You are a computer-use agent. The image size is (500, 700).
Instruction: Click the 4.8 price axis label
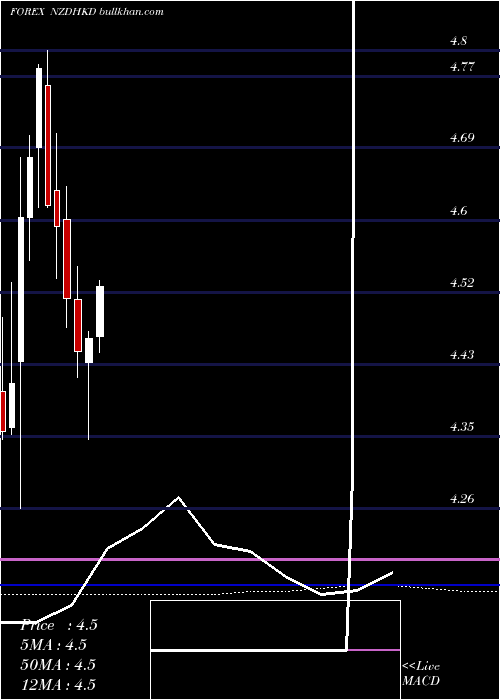(458, 42)
